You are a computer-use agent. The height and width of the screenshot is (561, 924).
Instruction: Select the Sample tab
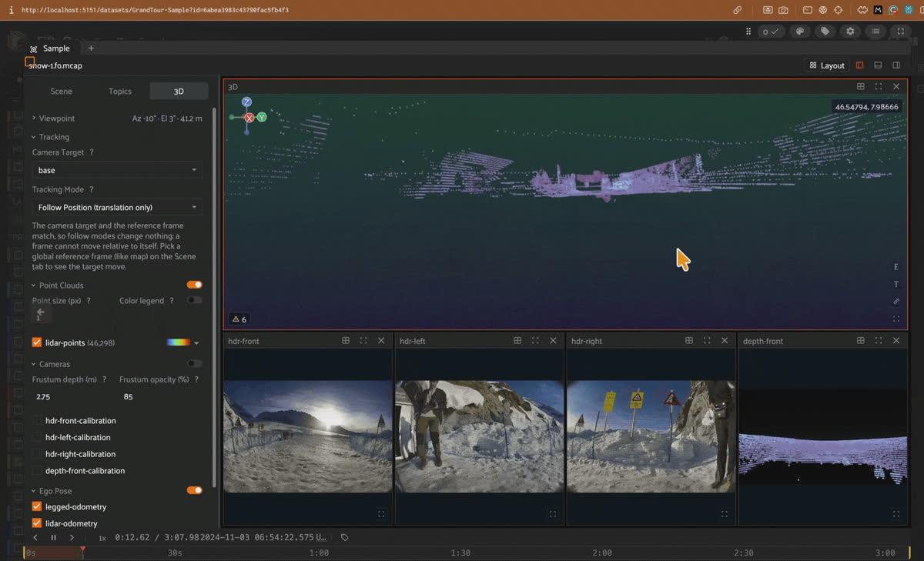[50, 48]
